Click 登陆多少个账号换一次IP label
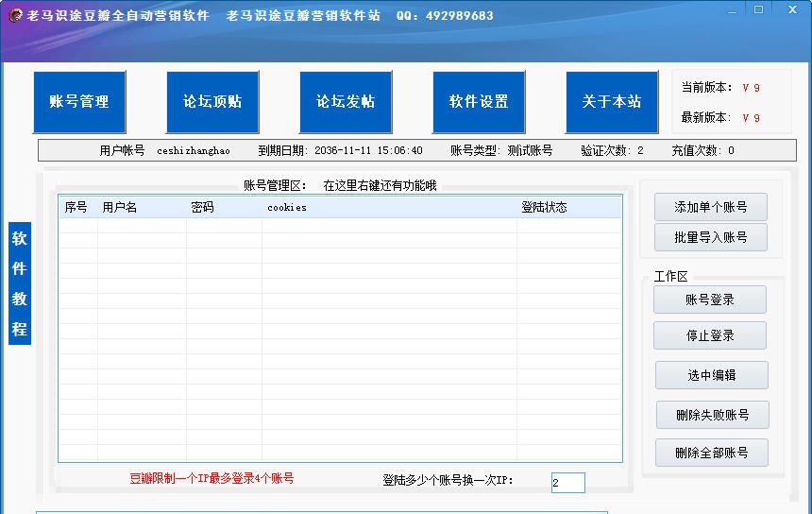The height and width of the screenshot is (514, 812). pos(448,480)
